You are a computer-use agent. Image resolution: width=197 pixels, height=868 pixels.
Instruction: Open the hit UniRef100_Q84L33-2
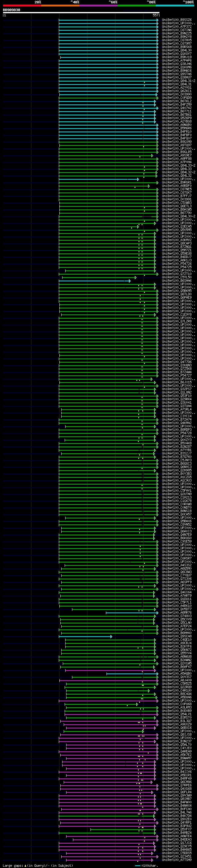[179, 166]
